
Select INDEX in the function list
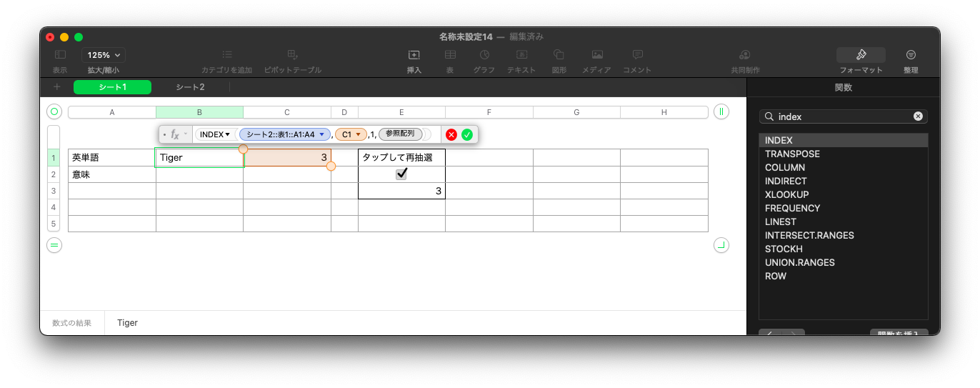(843, 140)
